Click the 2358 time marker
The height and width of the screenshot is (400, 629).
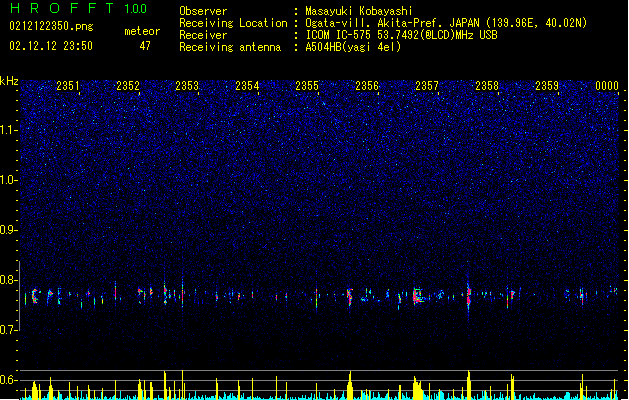tap(487, 86)
